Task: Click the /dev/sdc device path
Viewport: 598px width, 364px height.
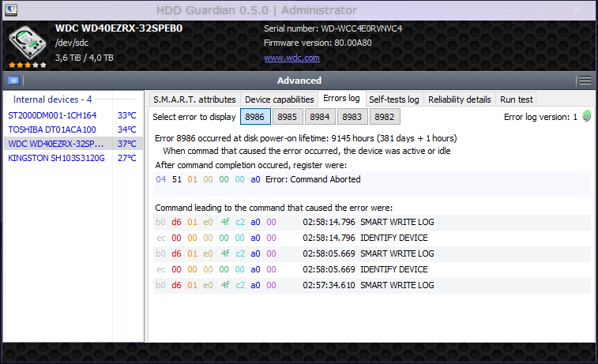Action: 72,43
